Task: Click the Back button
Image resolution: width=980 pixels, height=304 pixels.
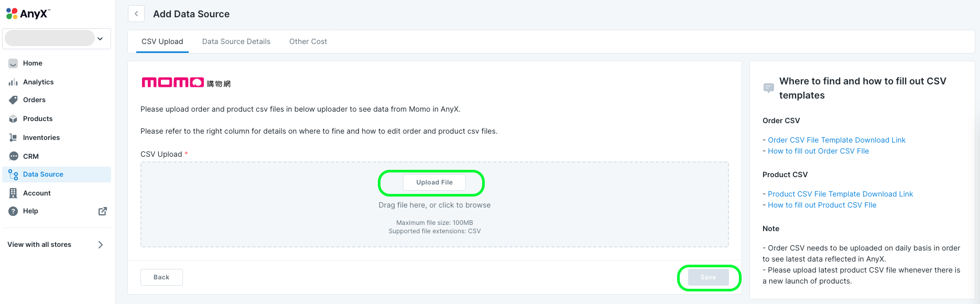Action: coord(161,277)
